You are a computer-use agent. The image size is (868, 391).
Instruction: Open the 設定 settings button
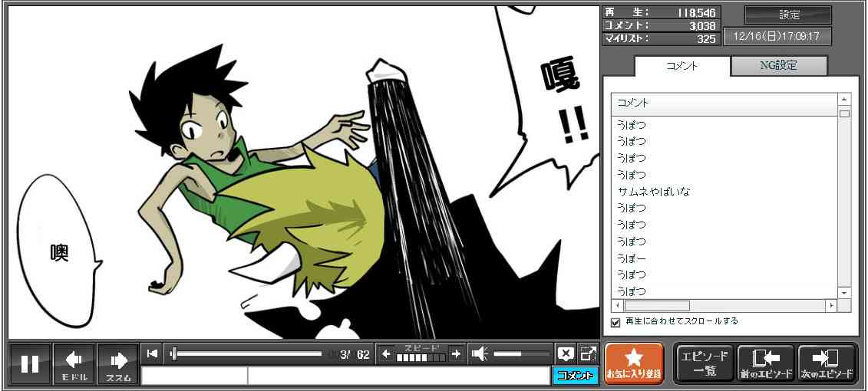point(788,15)
